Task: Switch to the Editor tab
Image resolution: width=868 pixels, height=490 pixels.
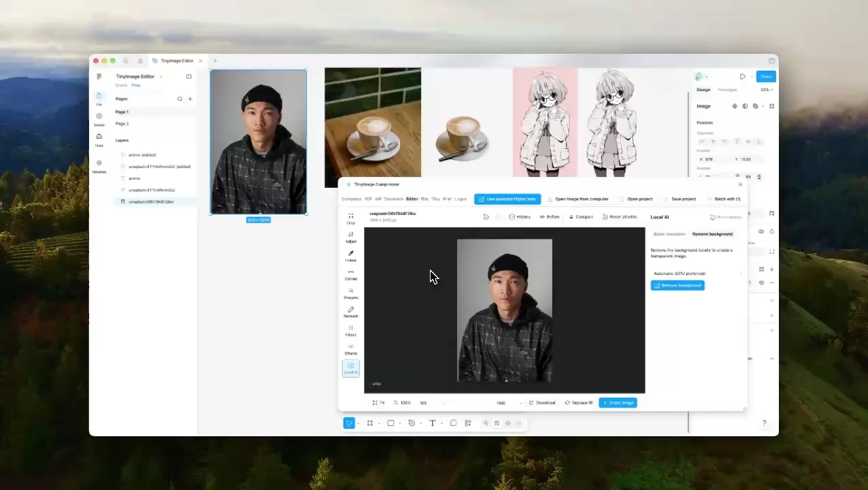Action: point(412,199)
